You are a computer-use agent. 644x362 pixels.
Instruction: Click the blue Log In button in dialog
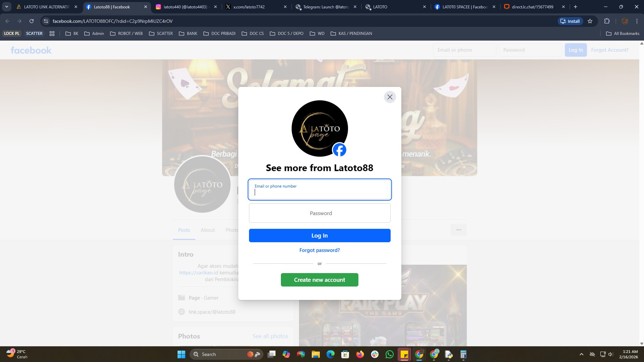pos(319,236)
